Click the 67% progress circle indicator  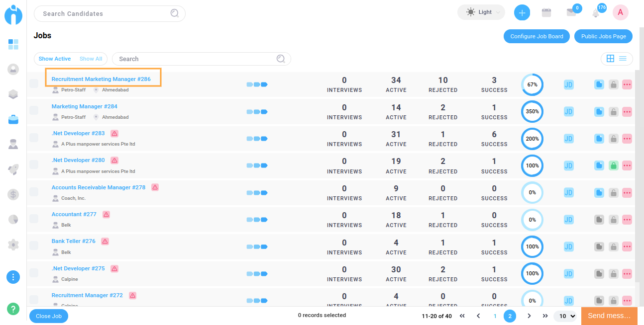click(532, 84)
